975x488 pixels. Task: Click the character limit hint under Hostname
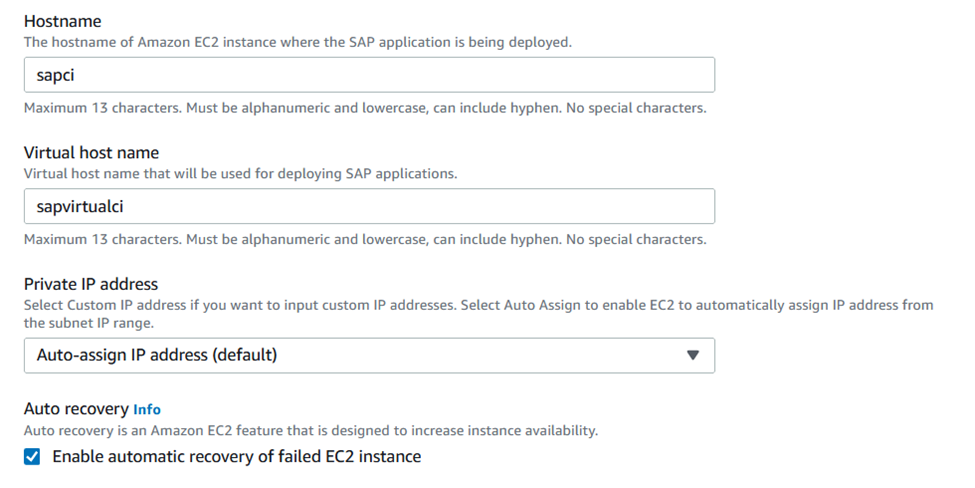[x=365, y=107]
